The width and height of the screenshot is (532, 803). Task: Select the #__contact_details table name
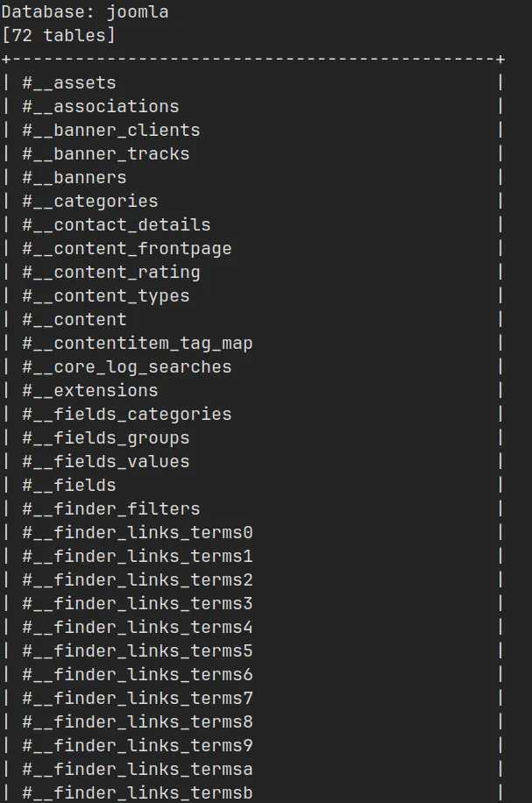[x=117, y=225]
